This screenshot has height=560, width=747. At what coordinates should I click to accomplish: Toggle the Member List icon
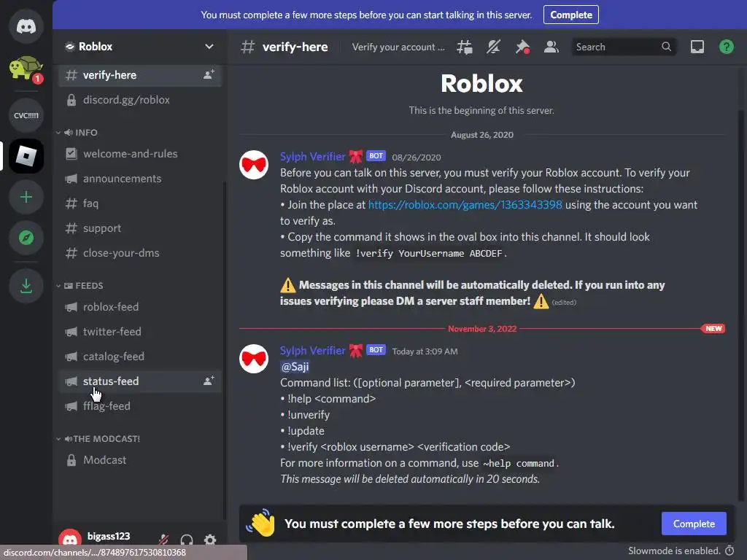(551, 47)
